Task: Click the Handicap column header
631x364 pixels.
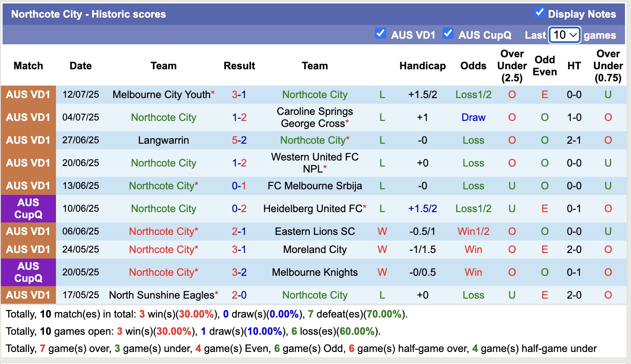Action: [x=422, y=66]
